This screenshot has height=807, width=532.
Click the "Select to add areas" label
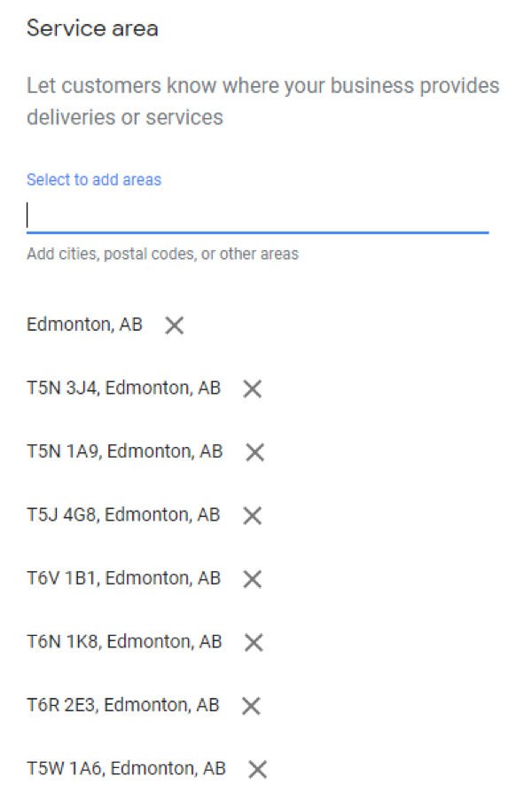(x=94, y=180)
